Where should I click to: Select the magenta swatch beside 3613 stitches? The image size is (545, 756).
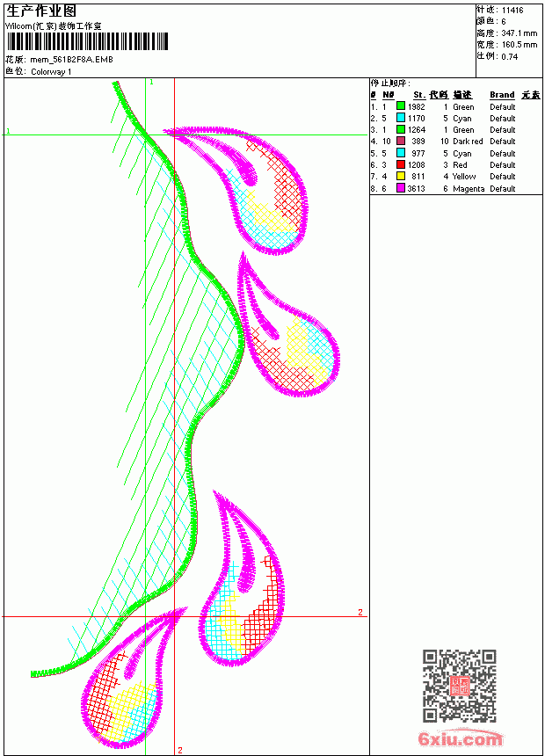point(400,188)
